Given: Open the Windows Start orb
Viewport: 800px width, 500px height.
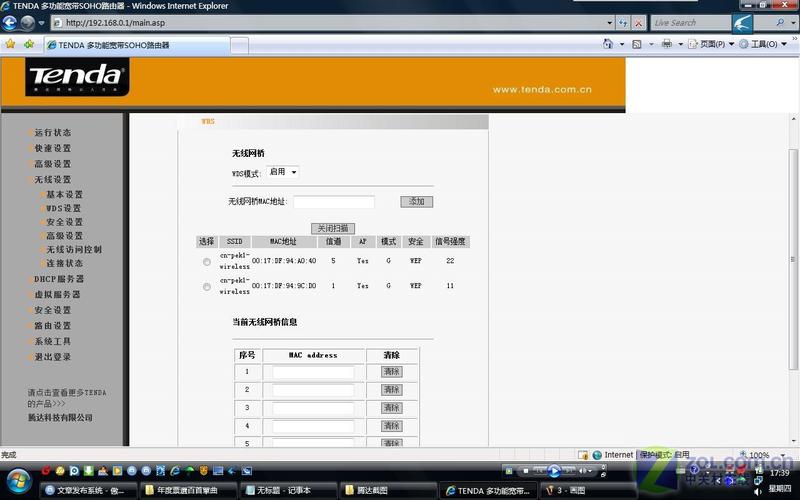Looking at the screenshot, I should [x=18, y=481].
